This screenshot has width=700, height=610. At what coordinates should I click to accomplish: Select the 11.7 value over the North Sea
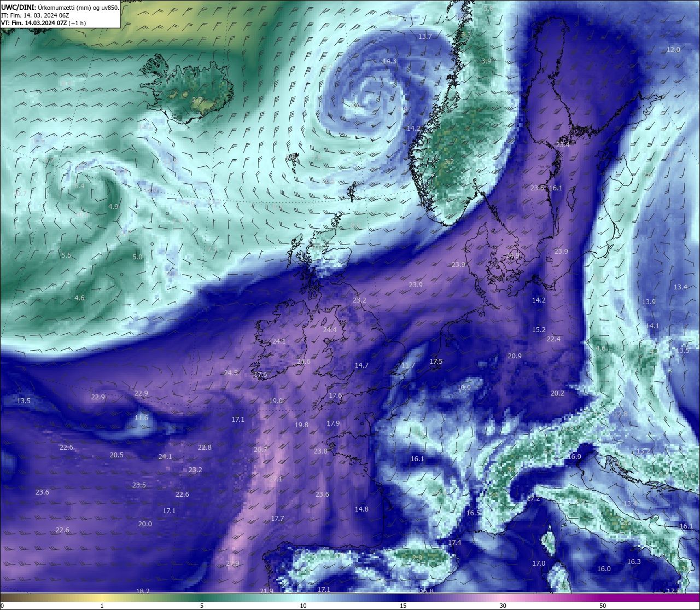(408, 365)
